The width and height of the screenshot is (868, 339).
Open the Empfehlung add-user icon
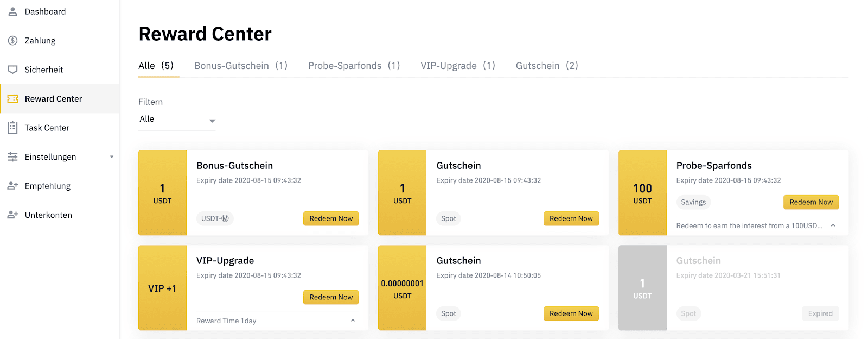(12, 186)
